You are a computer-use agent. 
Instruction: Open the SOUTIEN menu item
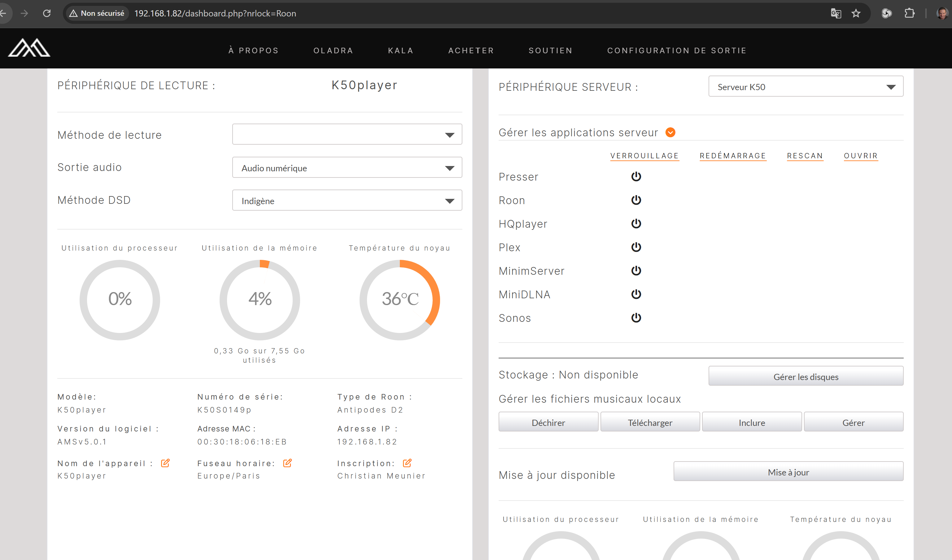550,50
